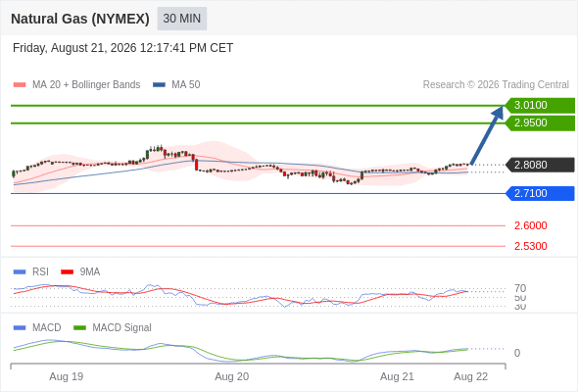Click the RSI blue legend marker
Screen dimensions: 578x392
(x=20, y=272)
